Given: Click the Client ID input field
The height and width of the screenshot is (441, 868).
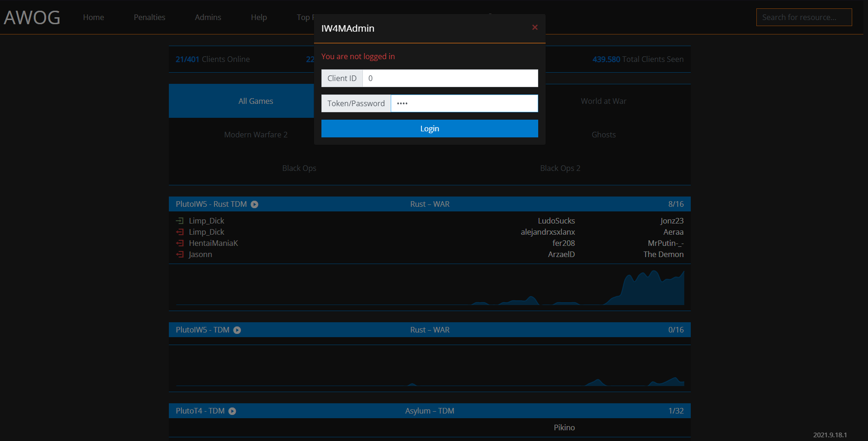Looking at the screenshot, I should click(450, 78).
